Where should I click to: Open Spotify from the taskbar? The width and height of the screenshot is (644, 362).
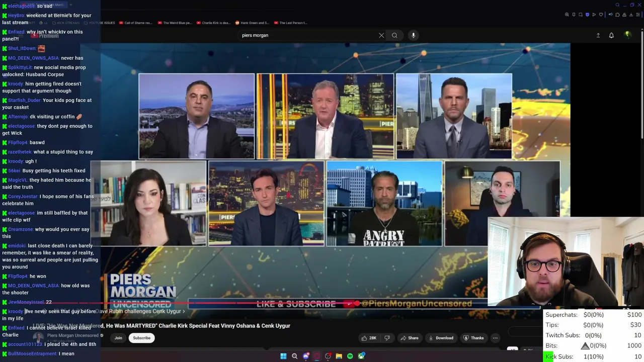point(350,356)
